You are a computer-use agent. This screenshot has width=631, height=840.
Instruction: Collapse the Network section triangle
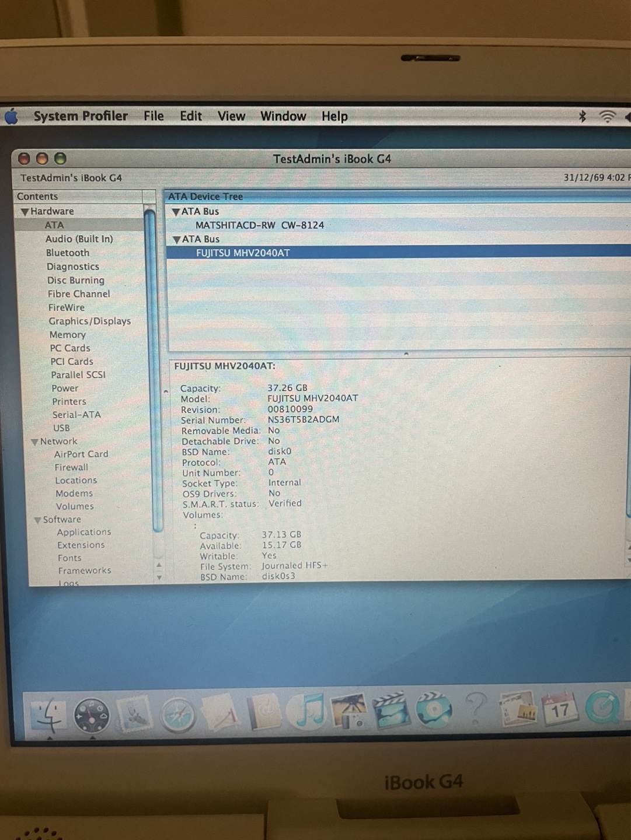(x=34, y=442)
